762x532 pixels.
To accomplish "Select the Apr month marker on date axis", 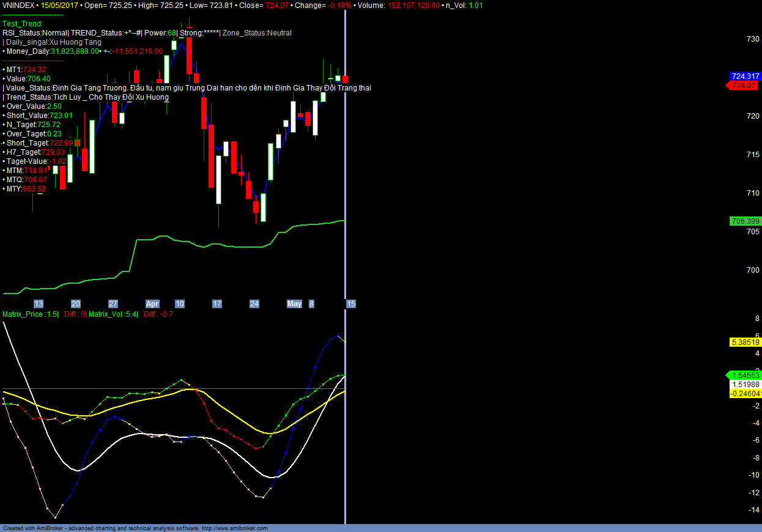I will 152,304.
